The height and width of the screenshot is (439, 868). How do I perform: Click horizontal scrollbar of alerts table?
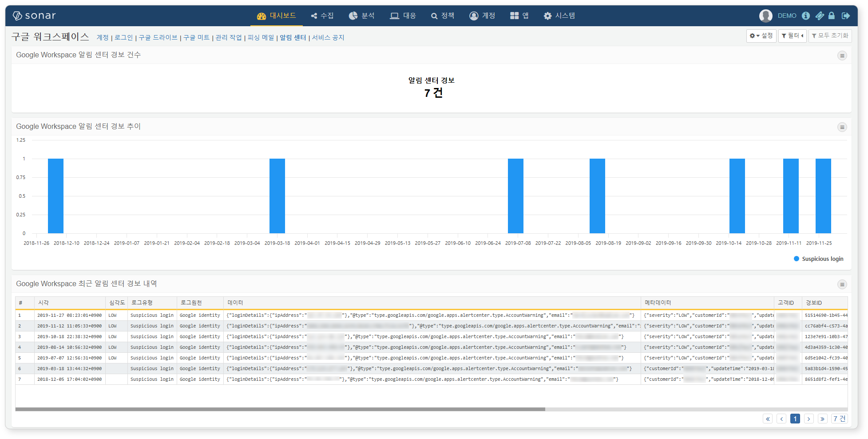pyautogui.click(x=280, y=409)
